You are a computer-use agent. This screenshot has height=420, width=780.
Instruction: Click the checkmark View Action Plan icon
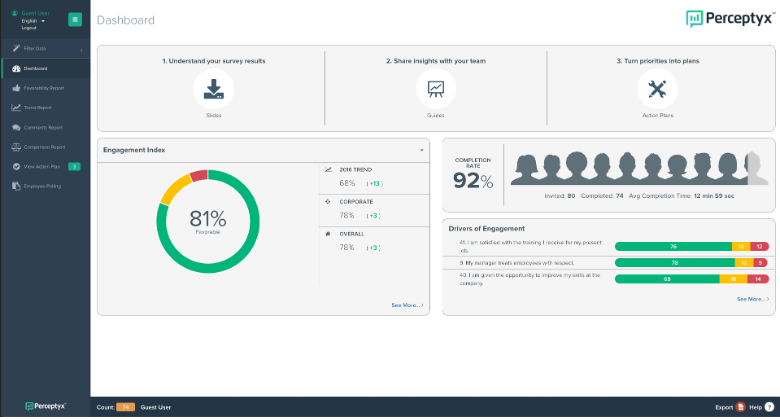(16, 167)
